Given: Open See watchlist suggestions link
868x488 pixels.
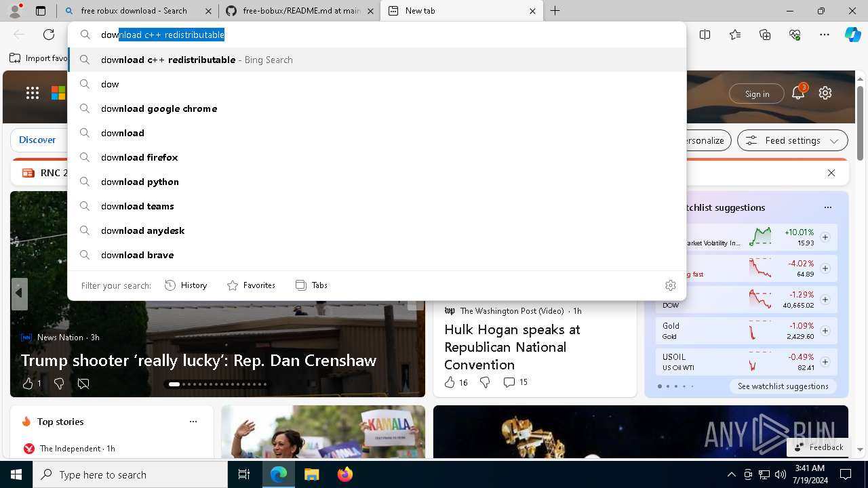Looking at the screenshot, I should (783, 386).
